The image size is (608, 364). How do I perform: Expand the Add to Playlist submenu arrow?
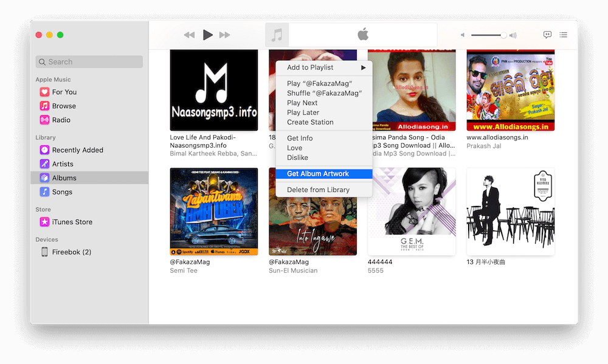[x=364, y=67]
